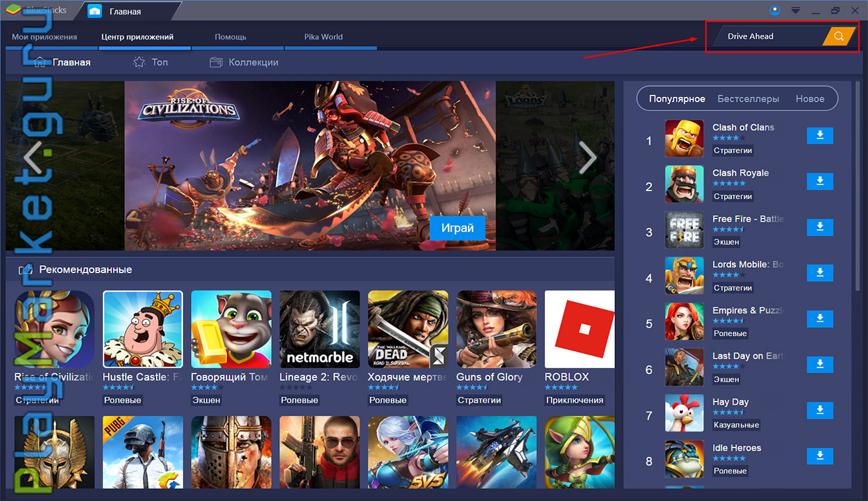Click the home icon on the Главная window tab
Image resolution: width=868 pixels, height=501 pixels.
coord(95,11)
